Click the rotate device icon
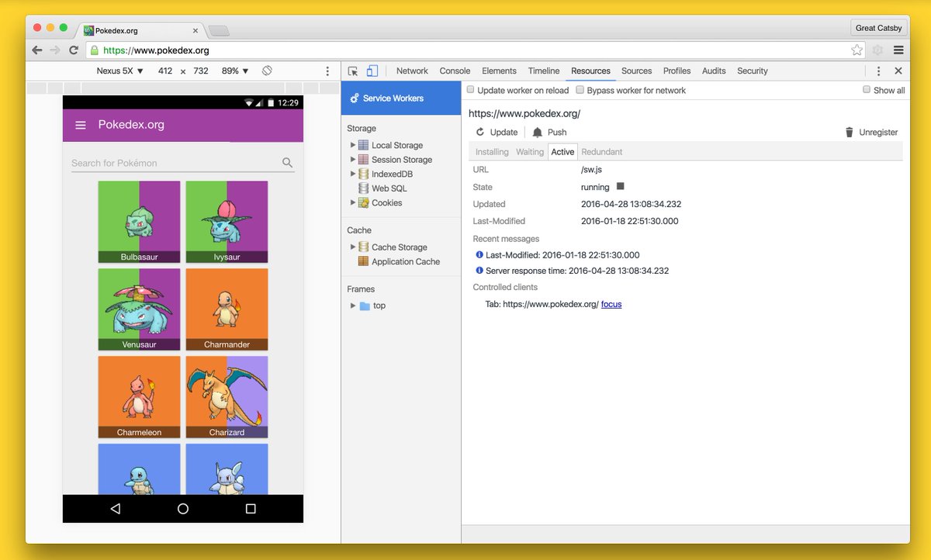 pyautogui.click(x=267, y=71)
